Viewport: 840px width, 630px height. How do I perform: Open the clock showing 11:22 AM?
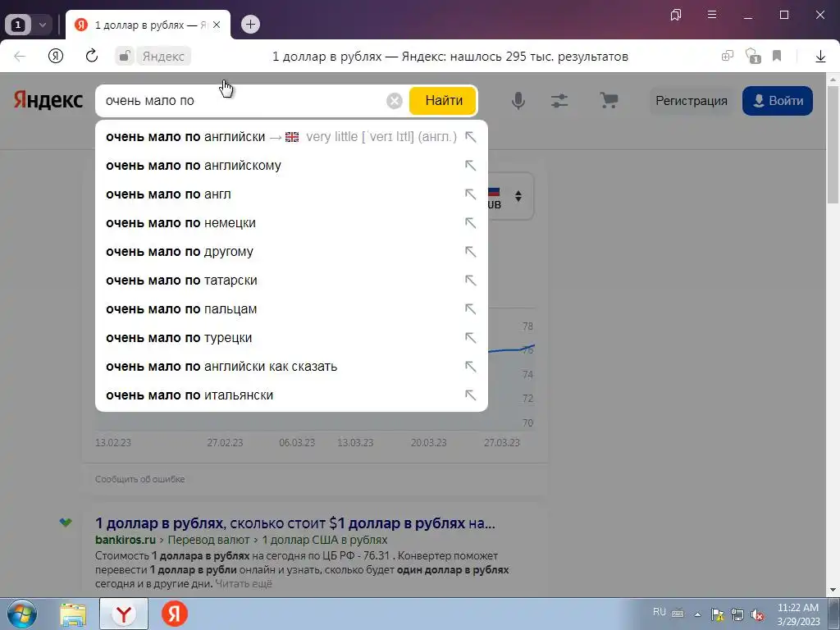[798, 614]
